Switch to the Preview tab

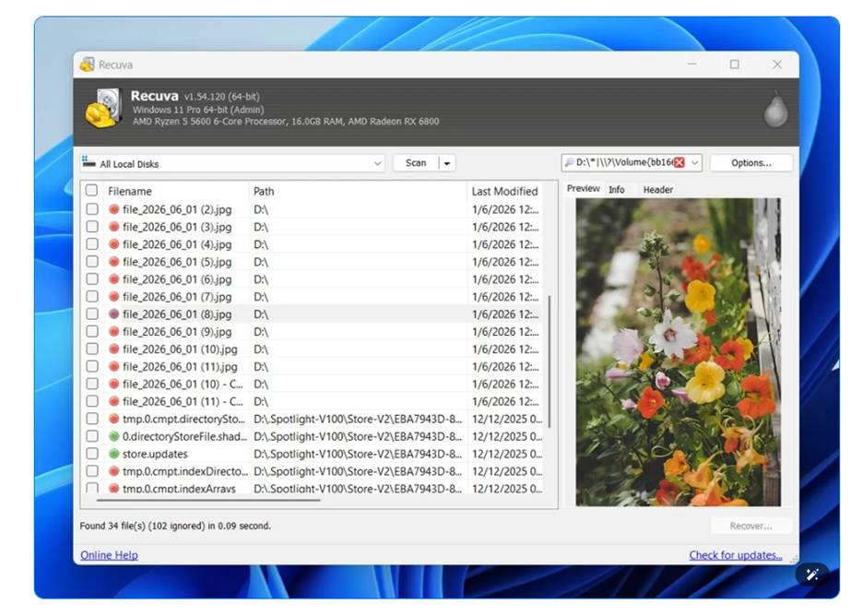[x=583, y=188]
